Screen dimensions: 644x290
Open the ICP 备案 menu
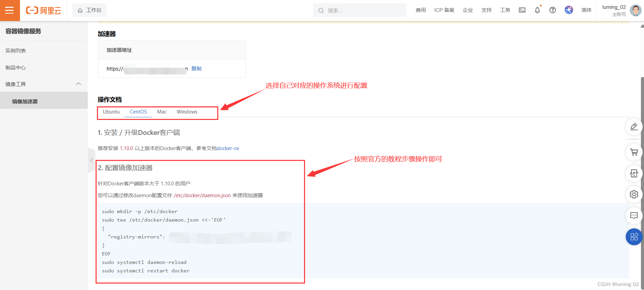(x=444, y=10)
